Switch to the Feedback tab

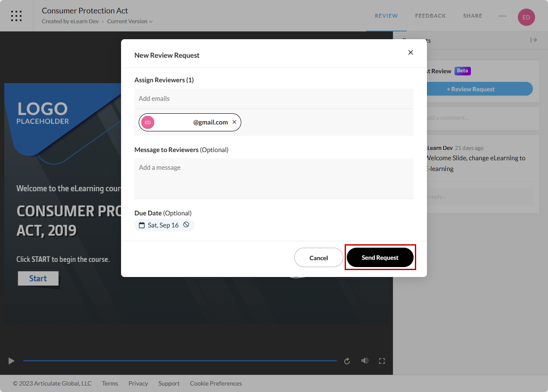pyautogui.click(x=430, y=16)
